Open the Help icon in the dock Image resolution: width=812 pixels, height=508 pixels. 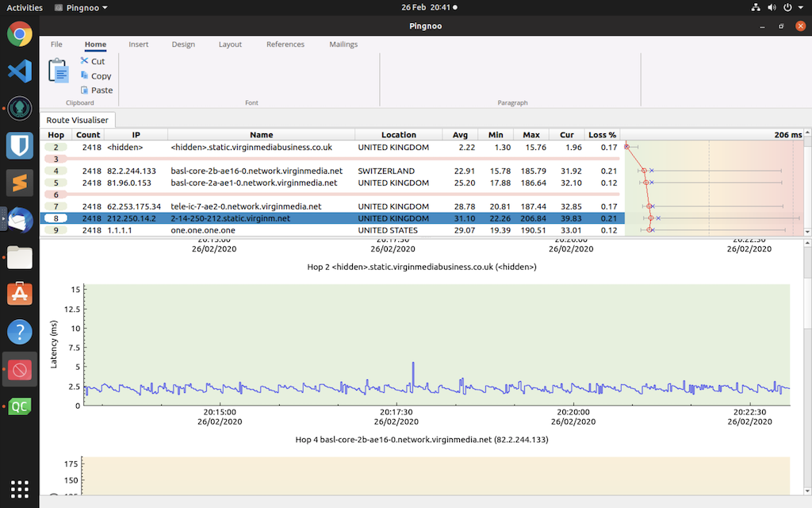click(20, 332)
